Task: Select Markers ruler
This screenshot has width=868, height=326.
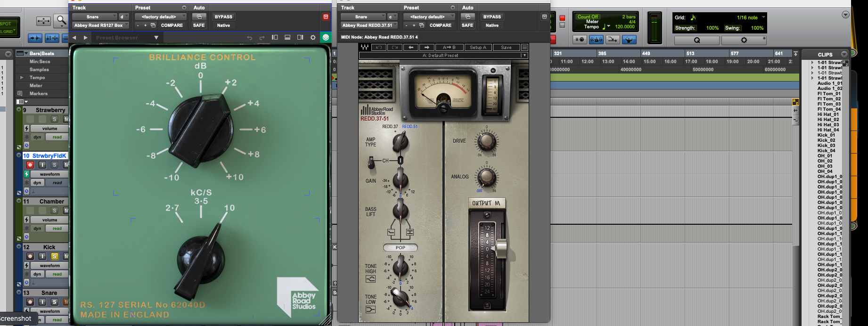Action: (39, 93)
